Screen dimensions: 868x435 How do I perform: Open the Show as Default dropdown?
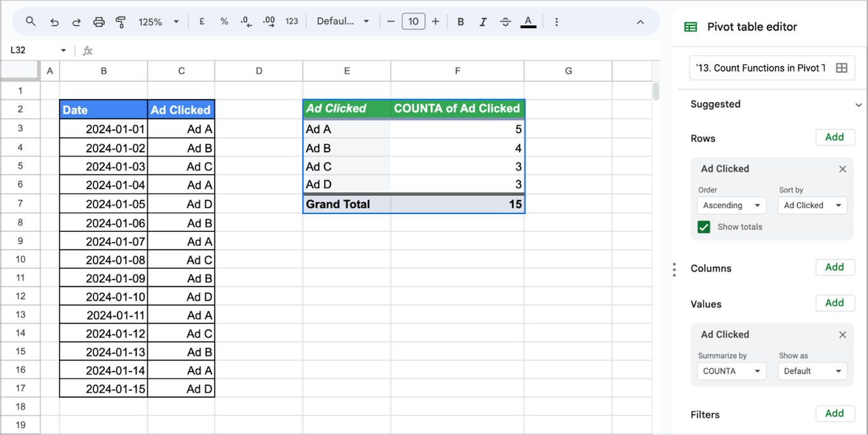point(812,371)
